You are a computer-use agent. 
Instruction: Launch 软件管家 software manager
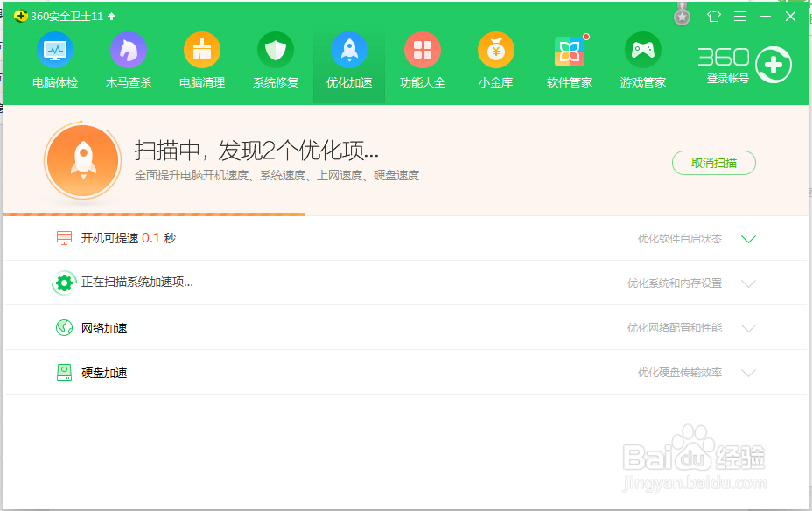(570, 59)
